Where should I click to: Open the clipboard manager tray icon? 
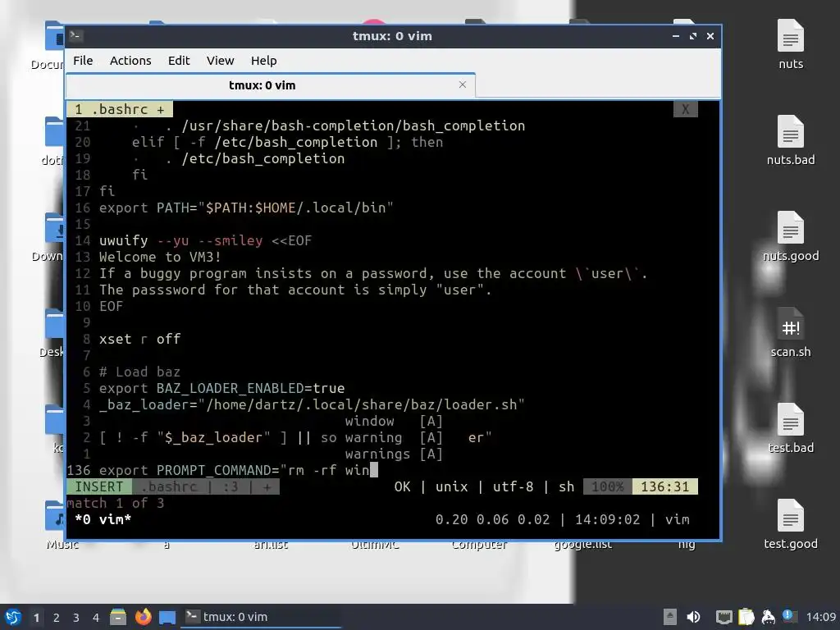tap(746, 617)
